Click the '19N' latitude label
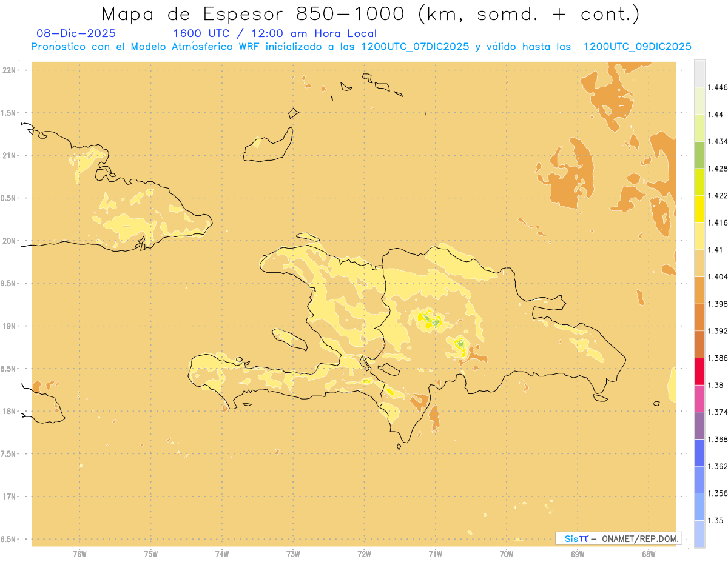 (9, 326)
